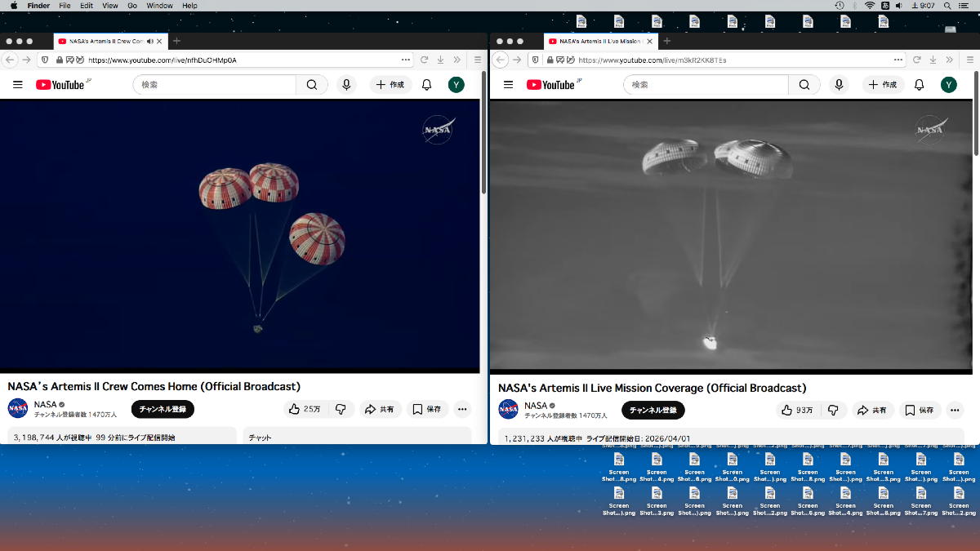The width and height of the screenshot is (980, 551).
Task: Open YouTube guide menu in left window
Action: pyautogui.click(x=17, y=85)
